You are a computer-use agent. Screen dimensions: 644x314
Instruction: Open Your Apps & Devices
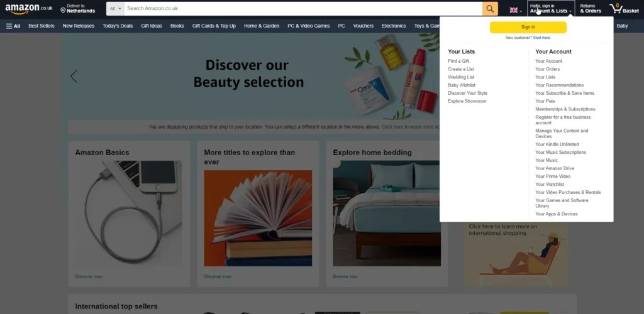click(x=557, y=214)
